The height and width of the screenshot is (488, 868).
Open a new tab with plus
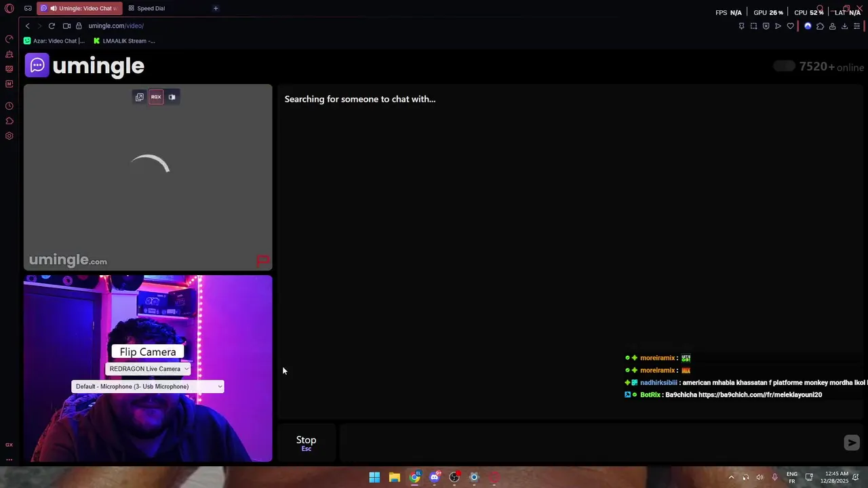coord(216,8)
